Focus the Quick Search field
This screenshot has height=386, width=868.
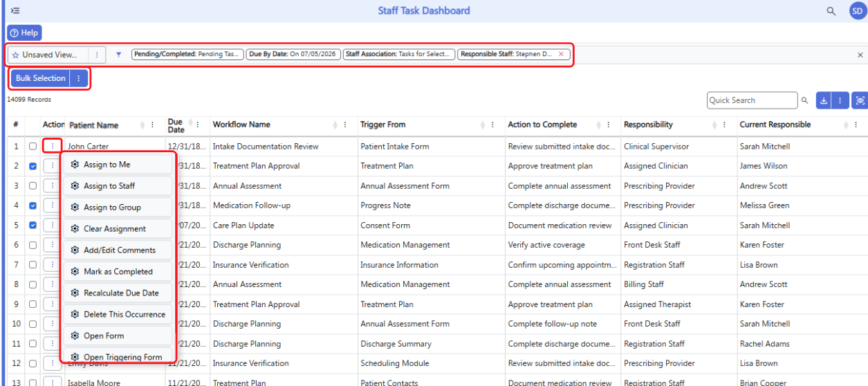[x=752, y=100]
